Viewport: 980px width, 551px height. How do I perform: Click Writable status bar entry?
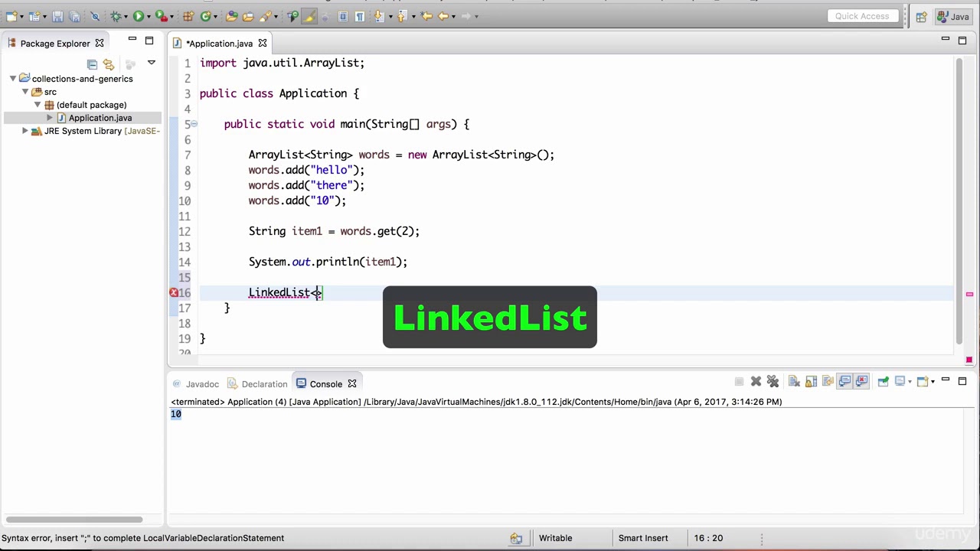[x=555, y=538]
